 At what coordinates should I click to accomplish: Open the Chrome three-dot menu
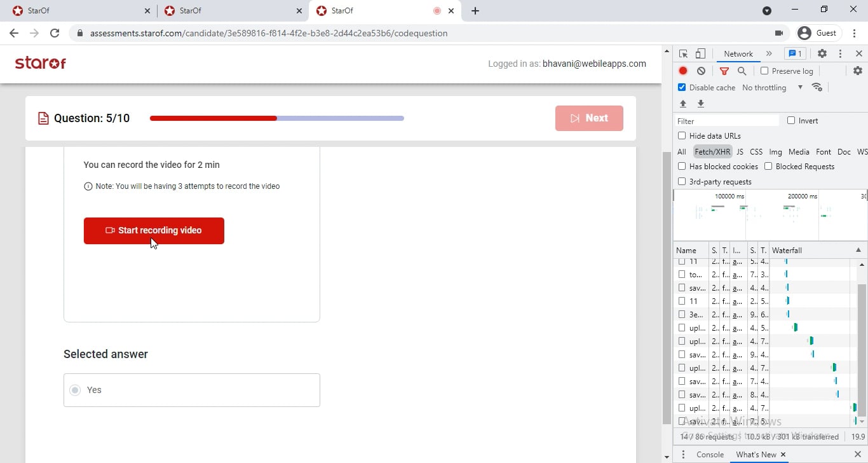coord(854,33)
